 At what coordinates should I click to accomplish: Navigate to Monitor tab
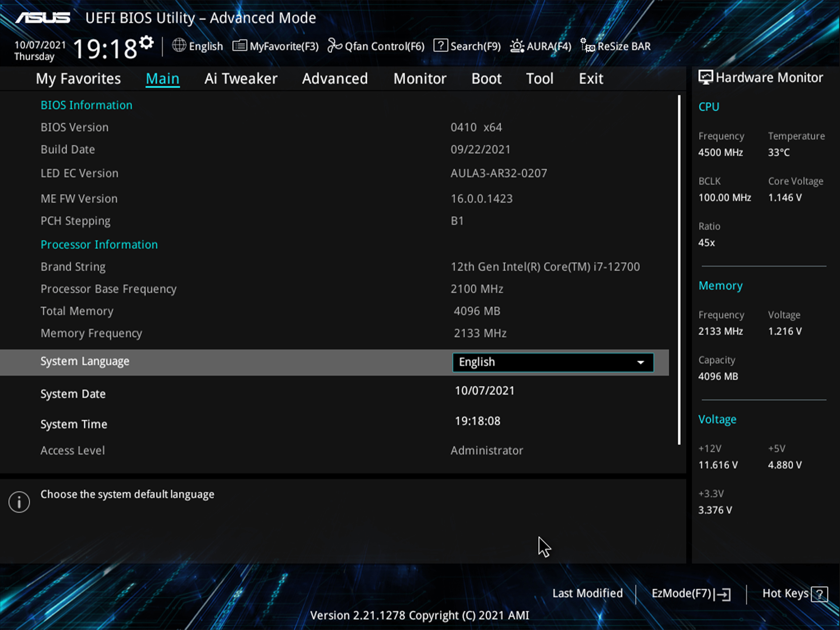(420, 79)
